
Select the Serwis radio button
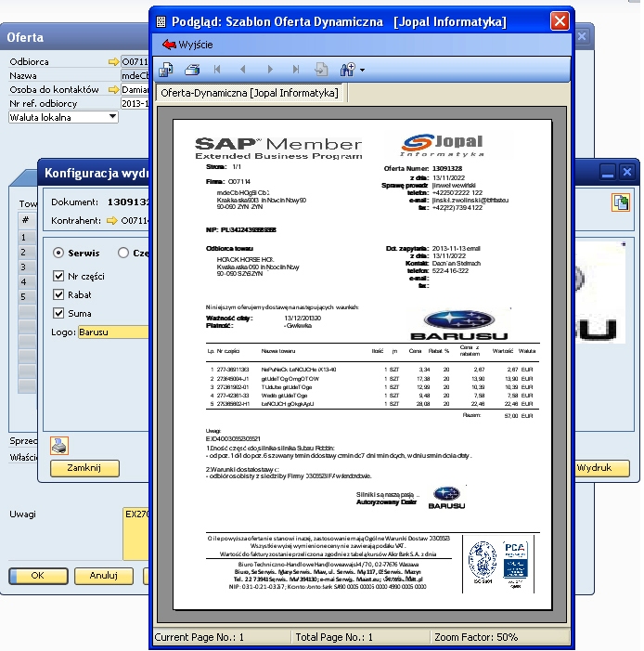(58, 253)
